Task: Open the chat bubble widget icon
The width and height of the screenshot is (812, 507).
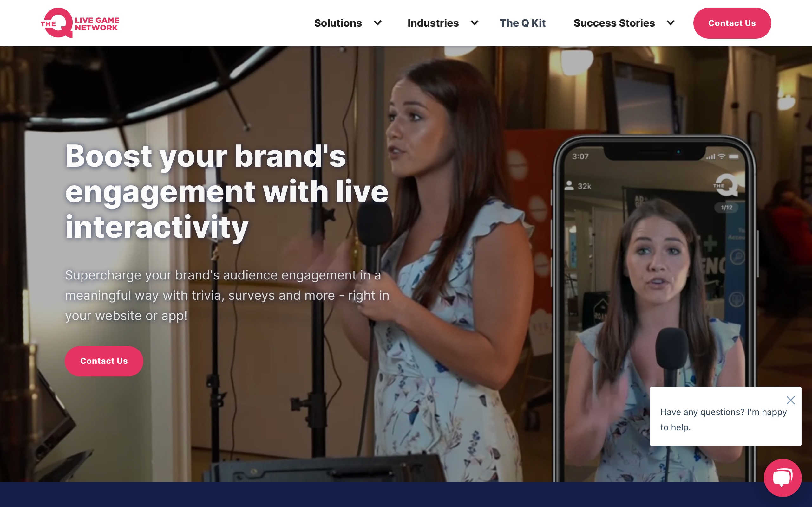Action: (x=782, y=477)
